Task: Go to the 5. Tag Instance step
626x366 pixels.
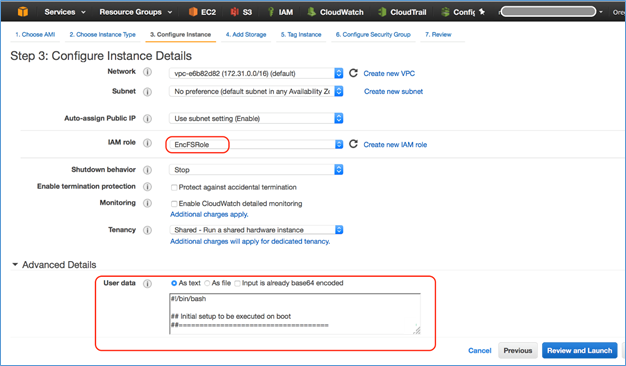Action: click(301, 35)
